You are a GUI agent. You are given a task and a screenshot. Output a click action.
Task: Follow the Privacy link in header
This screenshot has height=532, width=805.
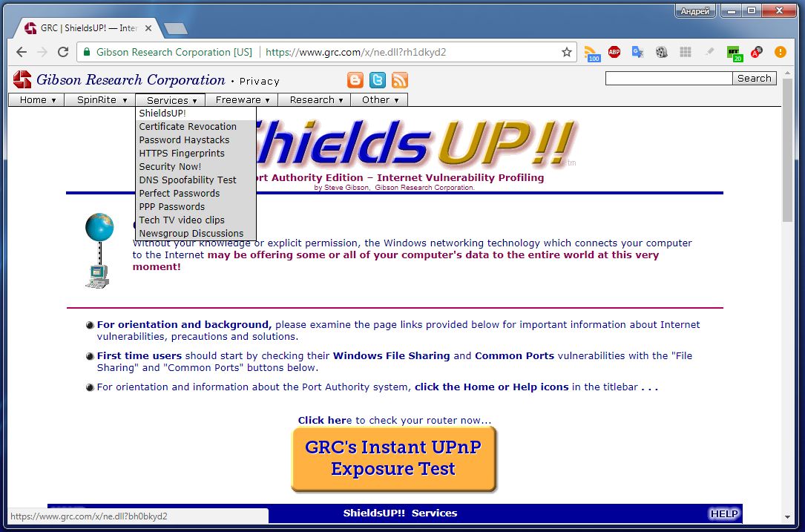259,81
